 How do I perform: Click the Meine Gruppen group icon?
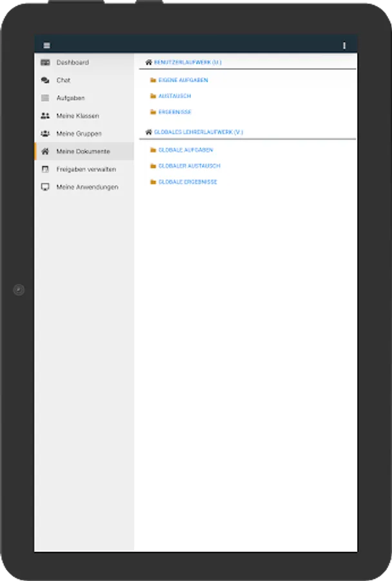[45, 134]
